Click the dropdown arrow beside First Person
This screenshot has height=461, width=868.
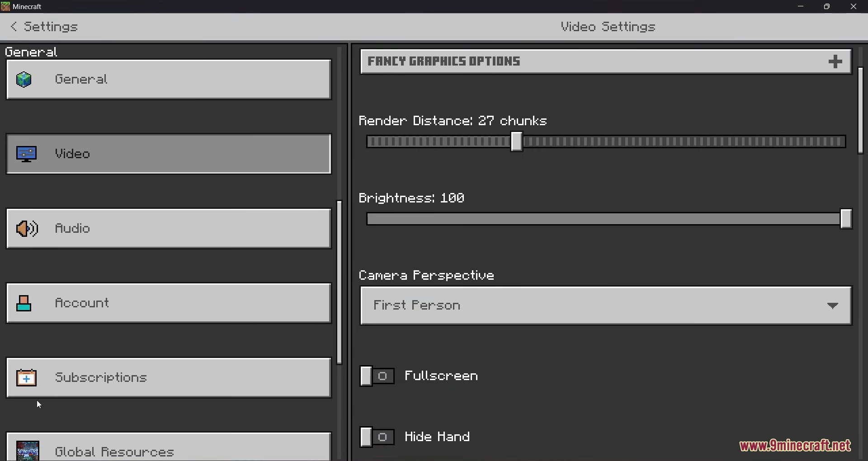[833, 306]
